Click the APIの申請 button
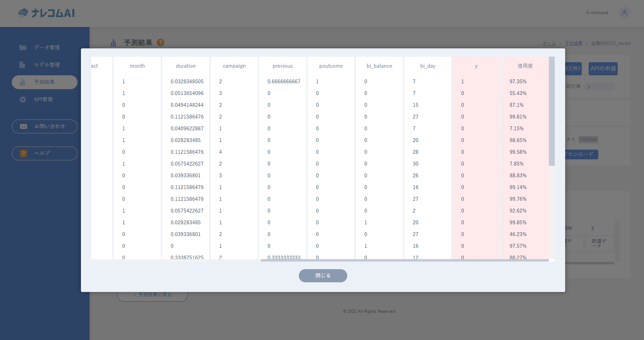 (x=603, y=69)
